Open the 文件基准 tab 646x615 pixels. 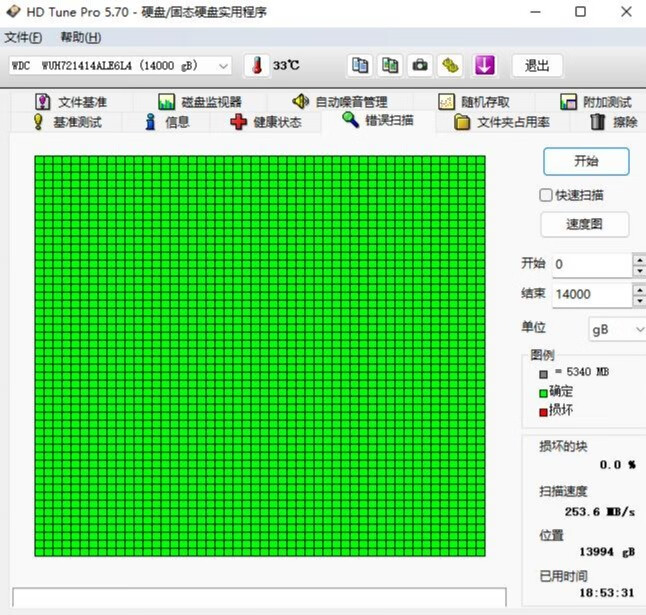pyautogui.click(x=71, y=102)
